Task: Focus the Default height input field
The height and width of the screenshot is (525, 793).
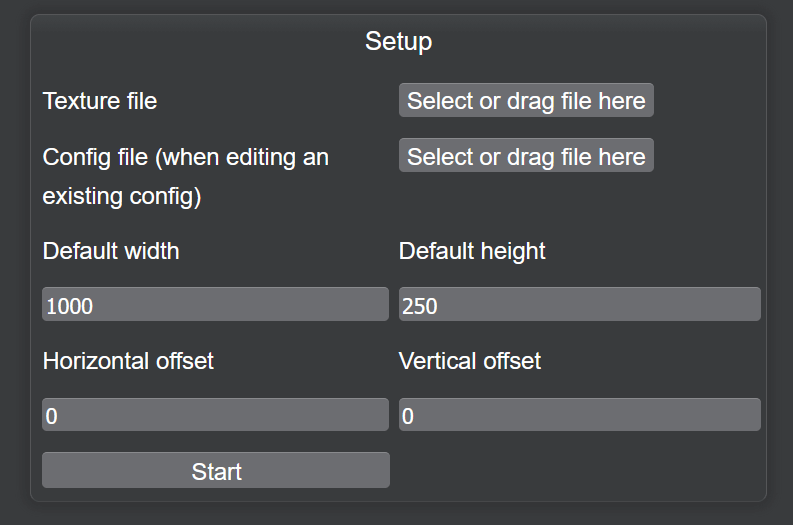Action: click(x=579, y=305)
